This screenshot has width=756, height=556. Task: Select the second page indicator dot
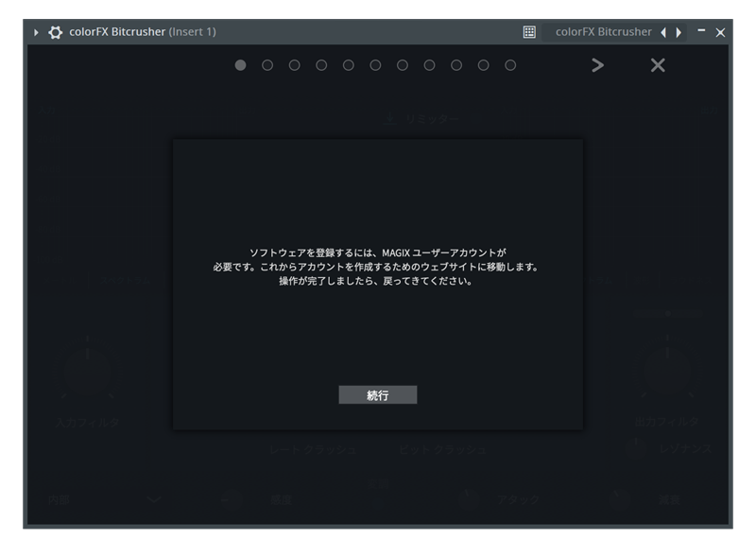pos(267,65)
